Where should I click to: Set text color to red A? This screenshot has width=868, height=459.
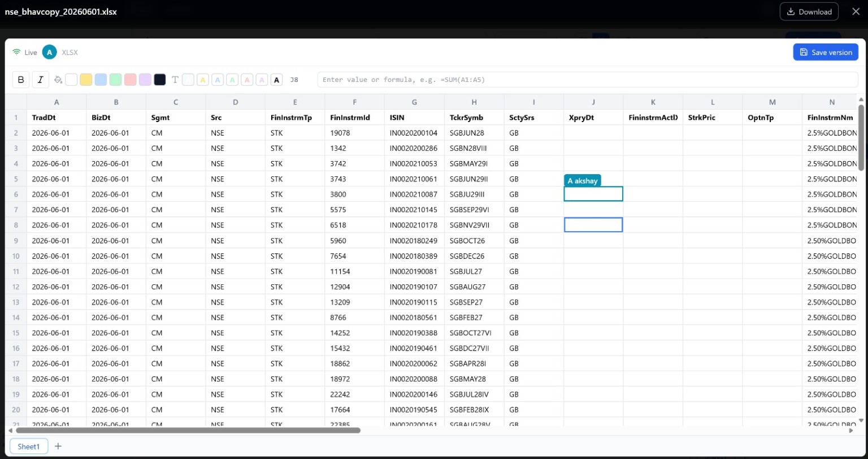[x=247, y=80]
